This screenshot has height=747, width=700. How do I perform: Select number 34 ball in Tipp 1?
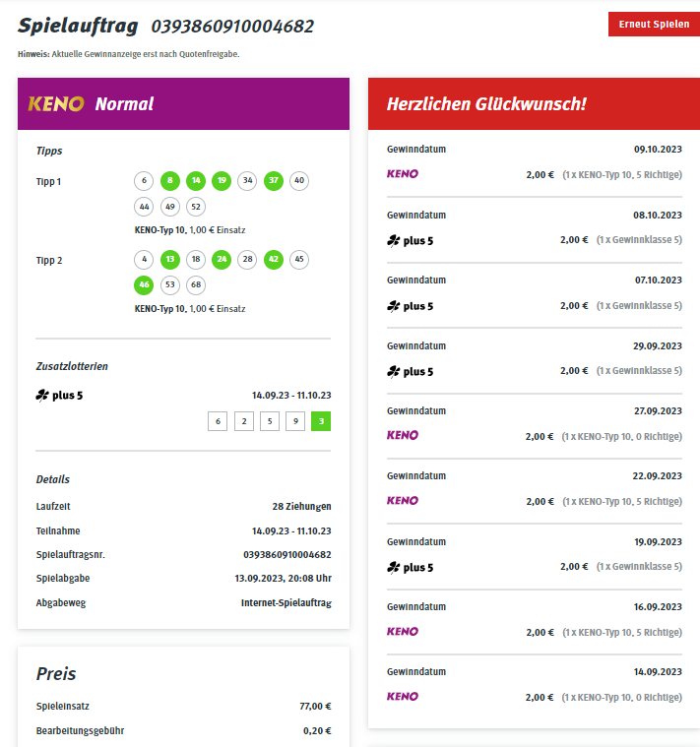click(247, 180)
